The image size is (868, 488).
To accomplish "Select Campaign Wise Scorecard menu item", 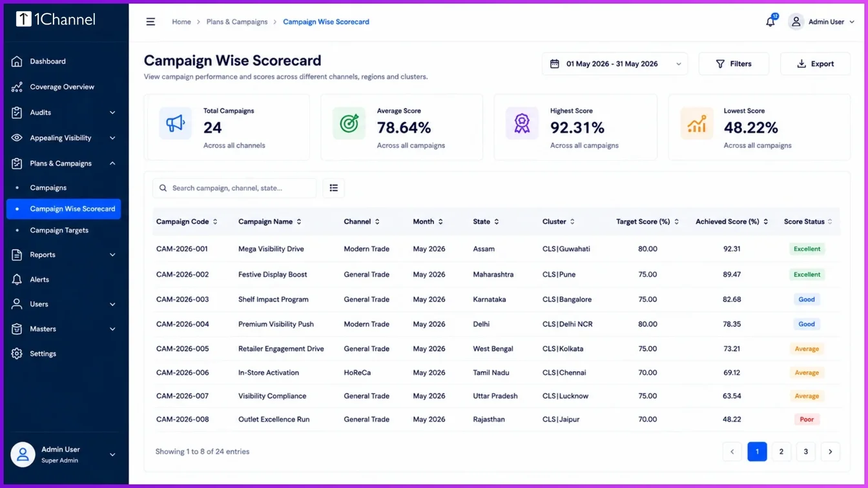I will click(x=63, y=208).
